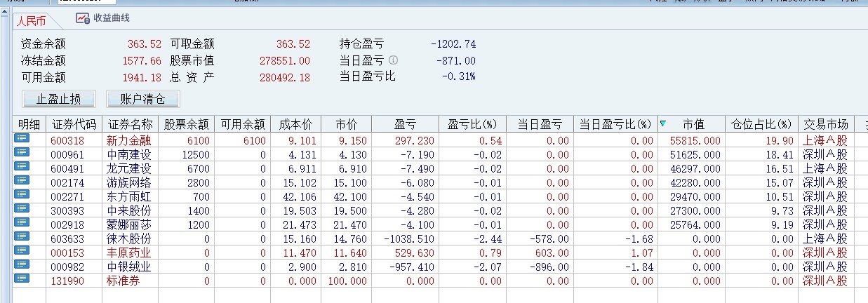
Task: Click the 止盈止损 button
Action: pos(59,98)
